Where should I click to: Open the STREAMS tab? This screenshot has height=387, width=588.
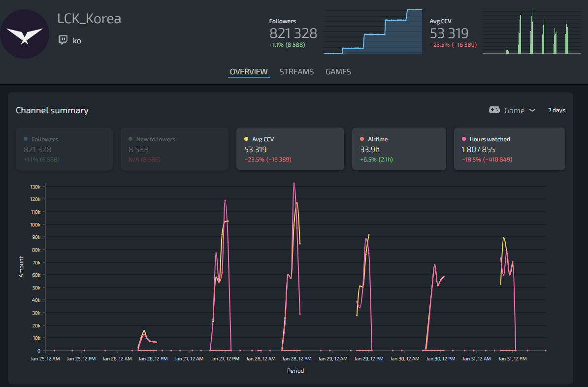pyautogui.click(x=296, y=71)
